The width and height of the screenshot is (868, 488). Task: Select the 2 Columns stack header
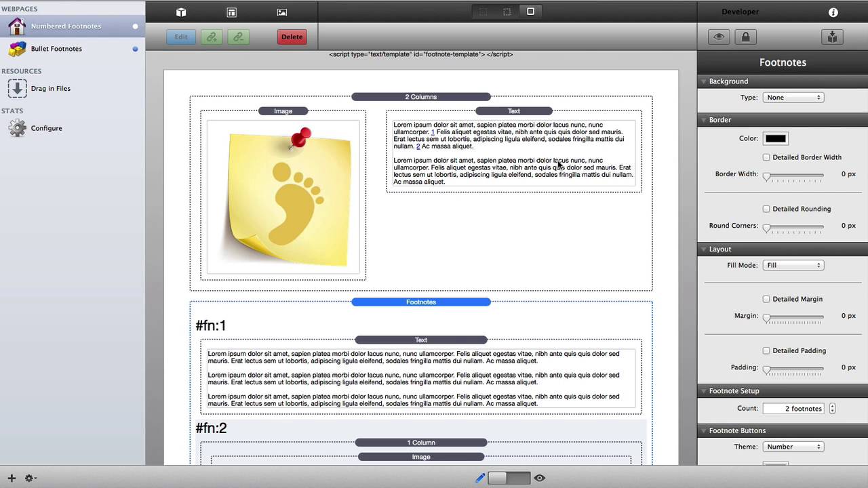421,97
